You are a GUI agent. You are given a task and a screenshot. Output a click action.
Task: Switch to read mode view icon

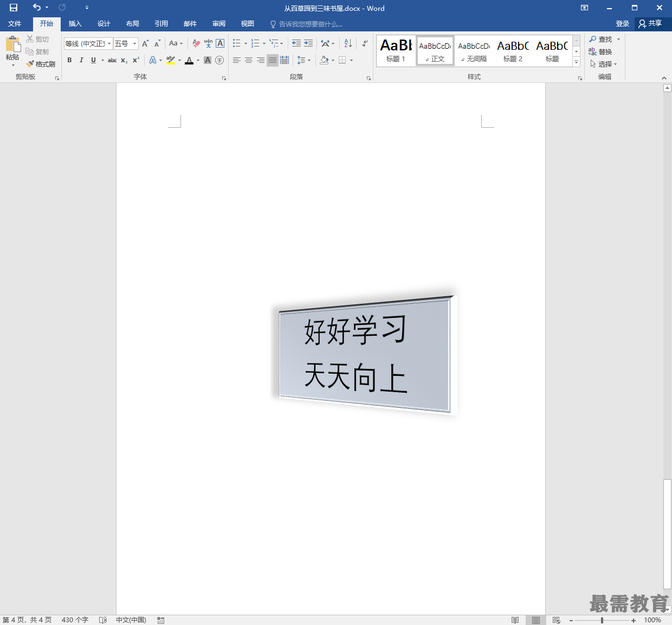[x=515, y=620]
